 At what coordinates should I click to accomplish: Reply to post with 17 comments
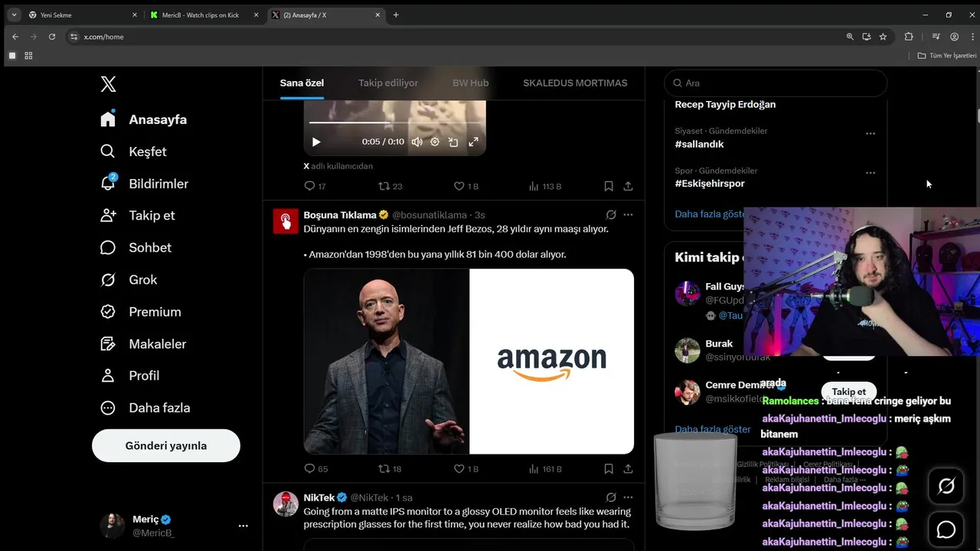pyautogui.click(x=315, y=186)
